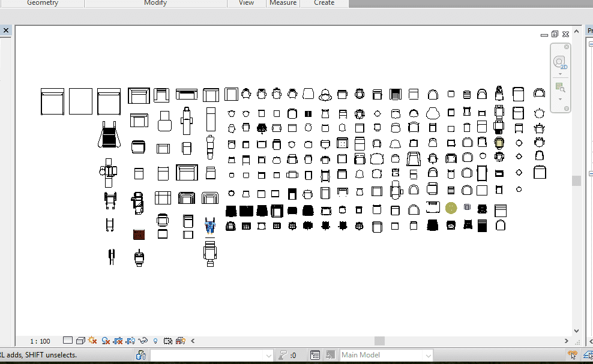Click the Design Options icon in status bar
This screenshot has width=593, height=364.
tap(315, 355)
